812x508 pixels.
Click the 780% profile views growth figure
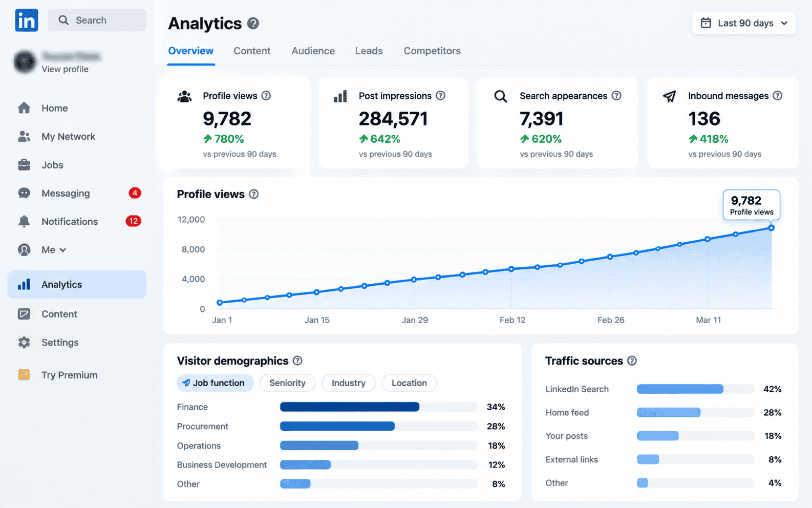(x=224, y=139)
